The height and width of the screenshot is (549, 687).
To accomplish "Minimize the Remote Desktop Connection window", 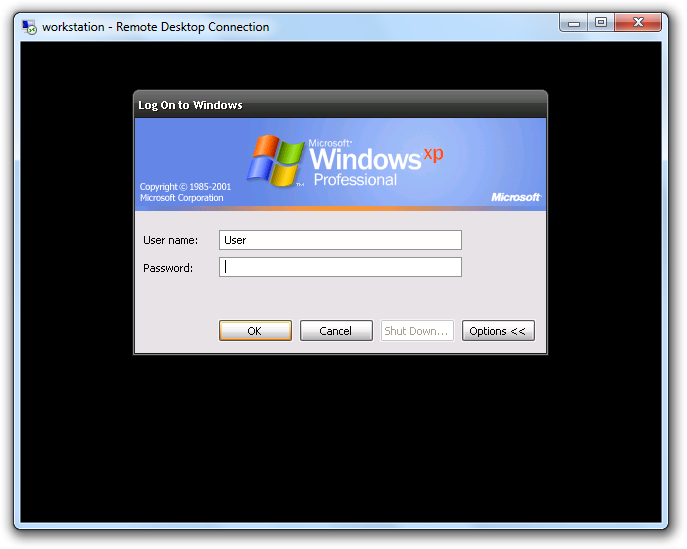I will 574,23.
